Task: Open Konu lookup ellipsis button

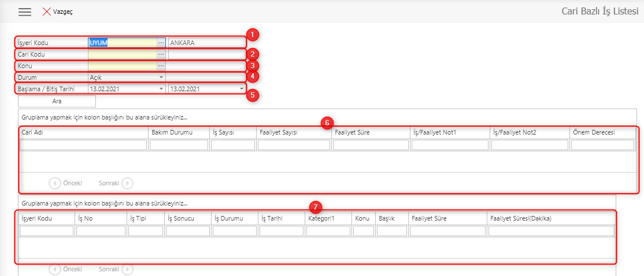Action: point(161,66)
